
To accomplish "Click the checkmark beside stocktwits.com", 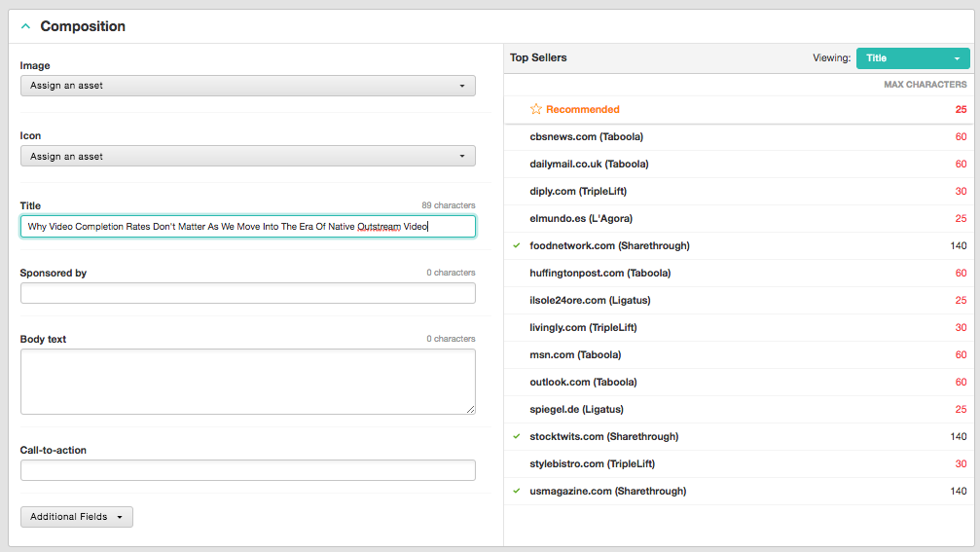I will coord(517,436).
